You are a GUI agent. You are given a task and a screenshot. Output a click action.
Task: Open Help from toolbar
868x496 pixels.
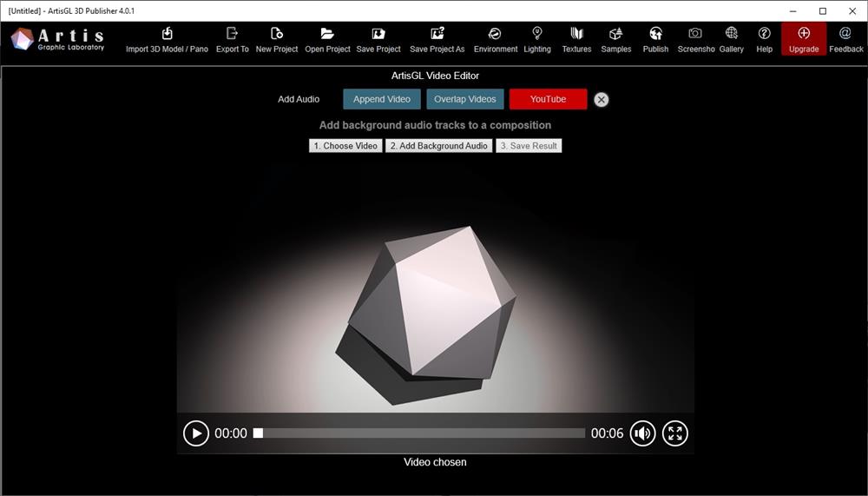(x=764, y=40)
